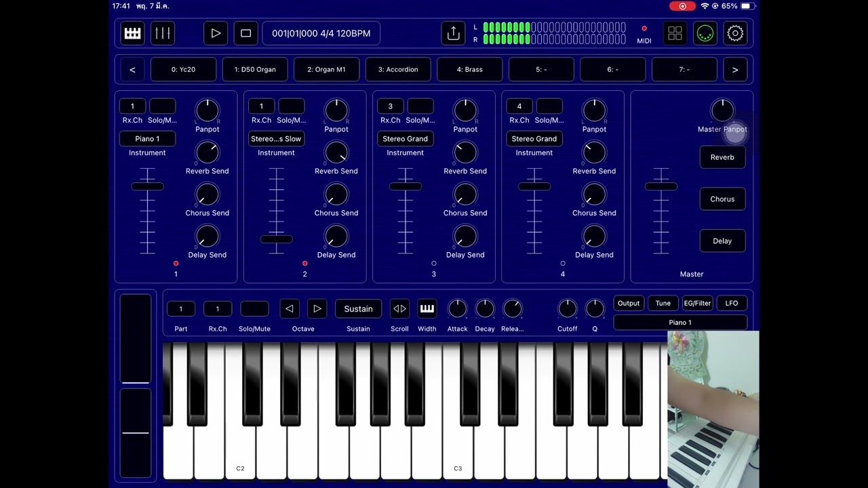The image size is (868, 488).
Task: Toggle part 2 red indicator dot
Action: [x=304, y=263]
